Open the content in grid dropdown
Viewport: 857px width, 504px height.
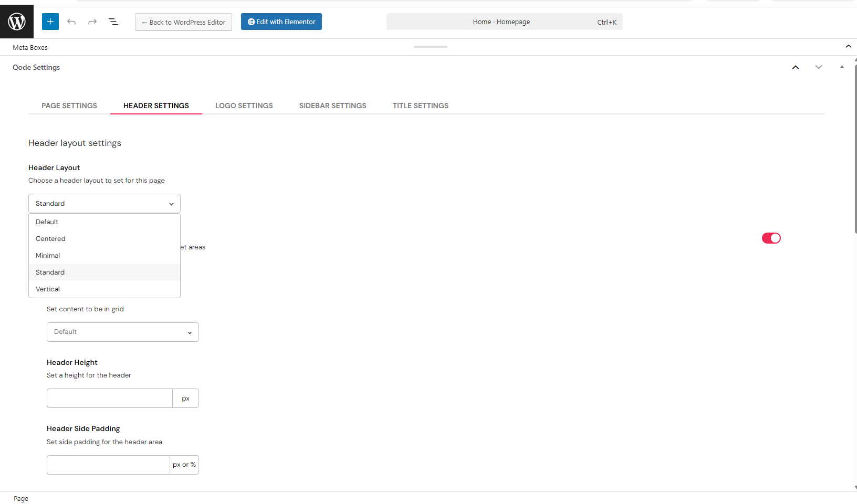coord(123,332)
